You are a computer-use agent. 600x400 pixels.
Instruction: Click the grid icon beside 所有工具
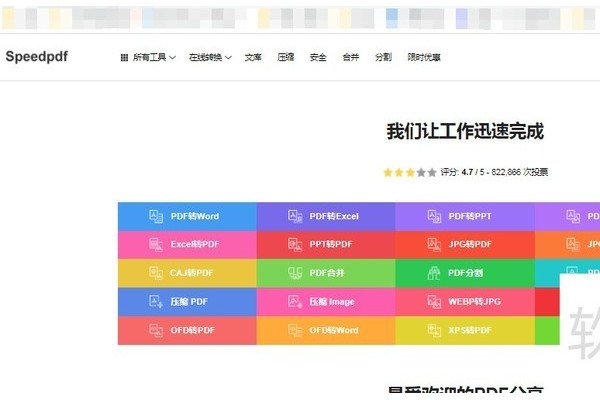(x=124, y=58)
